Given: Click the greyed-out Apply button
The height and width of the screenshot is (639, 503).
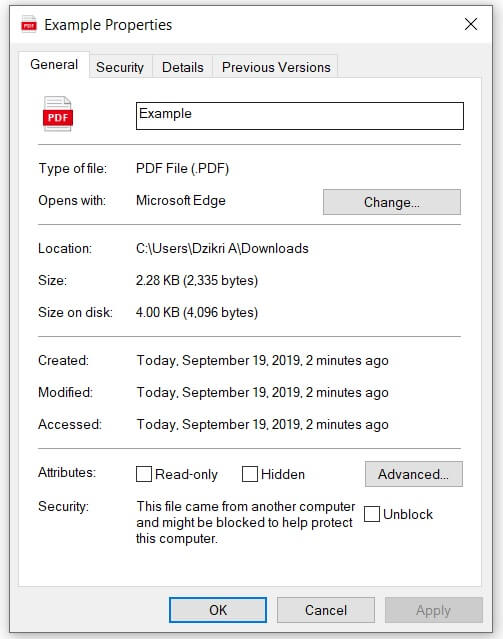Looking at the screenshot, I should point(434,610).
